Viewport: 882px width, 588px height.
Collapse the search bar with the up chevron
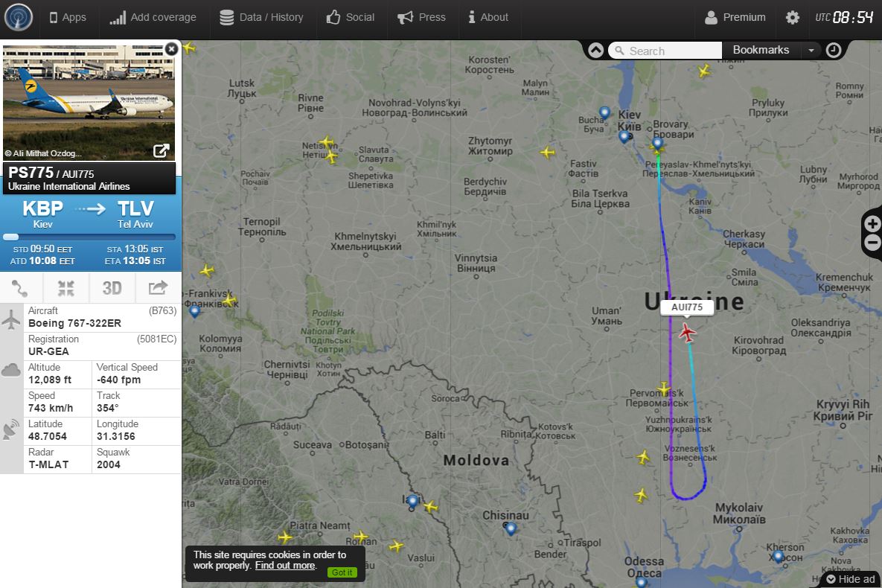pyautogui.click(x=595, y=51)
